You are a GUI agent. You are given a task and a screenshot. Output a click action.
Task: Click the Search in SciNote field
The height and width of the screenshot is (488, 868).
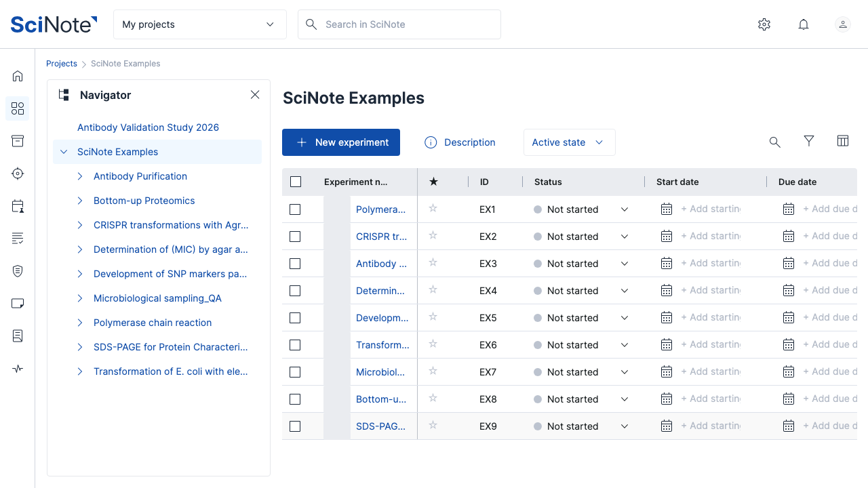pyautogui.click(x=399, y=24)
